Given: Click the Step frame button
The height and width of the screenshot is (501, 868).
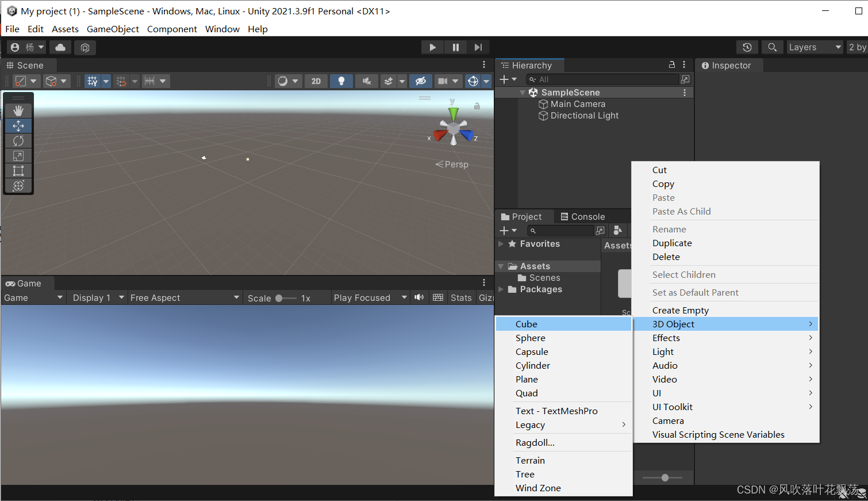Looking at the screenshot, I should click(x=478, y=47).
